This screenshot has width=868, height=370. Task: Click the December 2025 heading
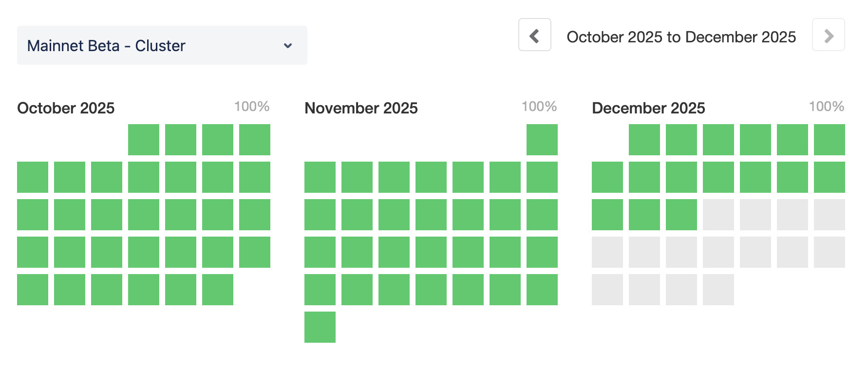648,108
